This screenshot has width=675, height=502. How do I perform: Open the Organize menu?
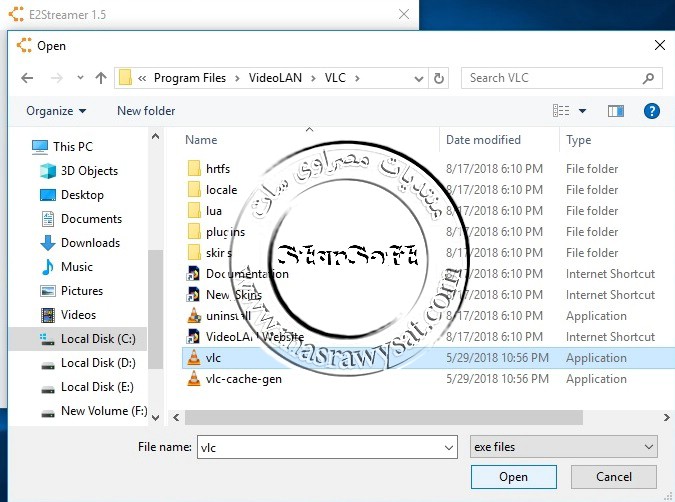(56, 111)
